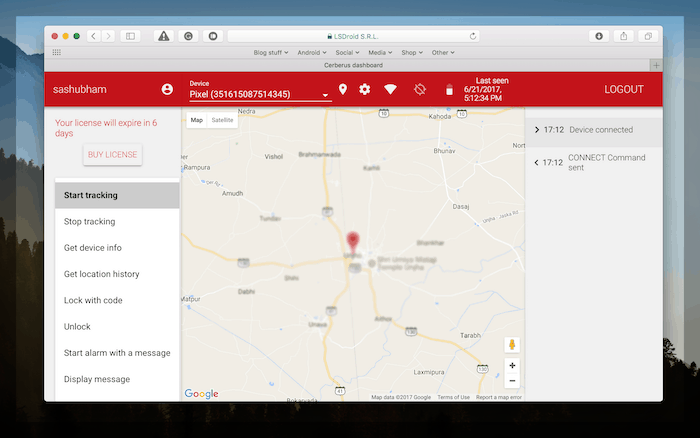Image resolution: width=700 pixels, height=438 pixels.
Task: Click the circular G extension icon in toolbar
Action: 188,36
